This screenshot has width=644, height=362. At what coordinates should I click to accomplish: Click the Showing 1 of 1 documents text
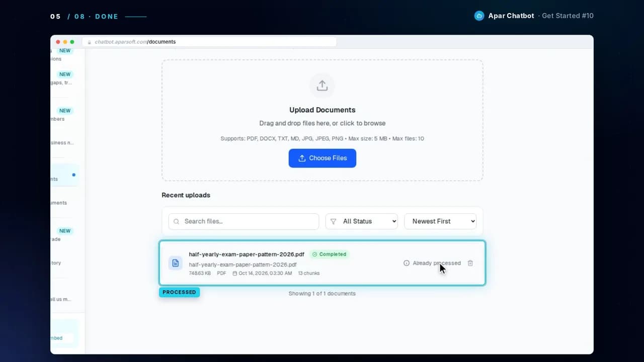click(x=322, y=294)
